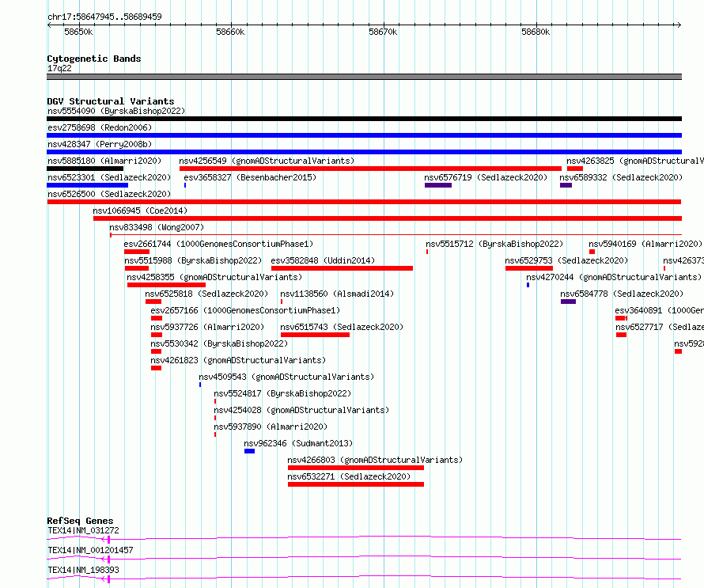
Task: Click the nsv6532271 (Sedlazeck2020) label
Action: coord(349,476)
